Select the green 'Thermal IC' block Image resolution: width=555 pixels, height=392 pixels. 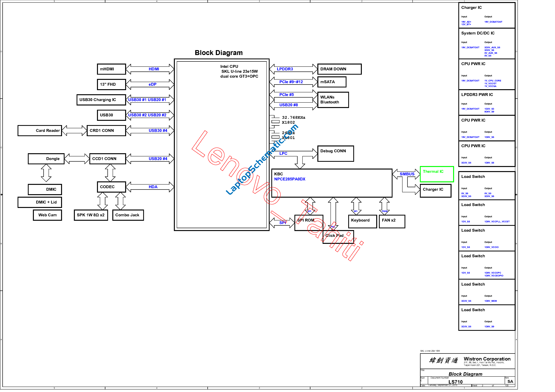coord(437,174)
